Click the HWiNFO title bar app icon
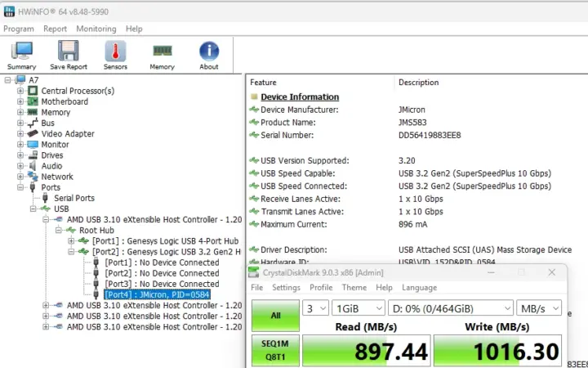Screen dimensions: 588x368 click(9, 11)
